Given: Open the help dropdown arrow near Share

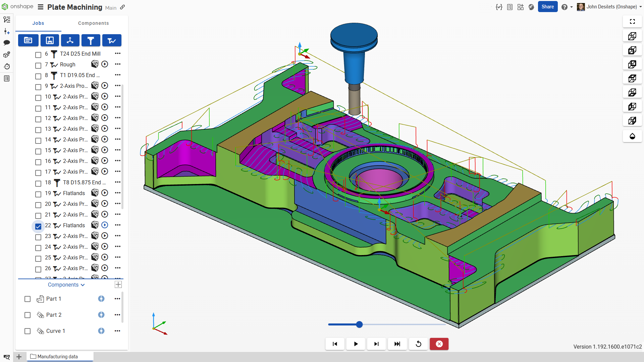Looking at the screenshot, I should (571, 7).
